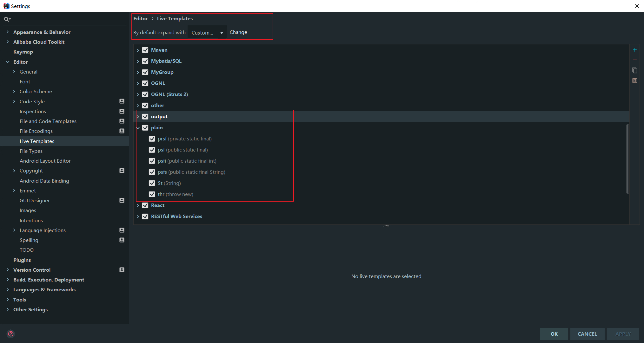Click the project-level icon beside Code Style

tap(122, 101)
